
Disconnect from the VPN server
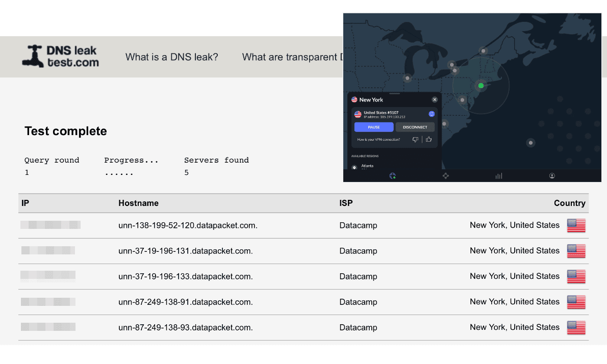(x=415, y=127)
